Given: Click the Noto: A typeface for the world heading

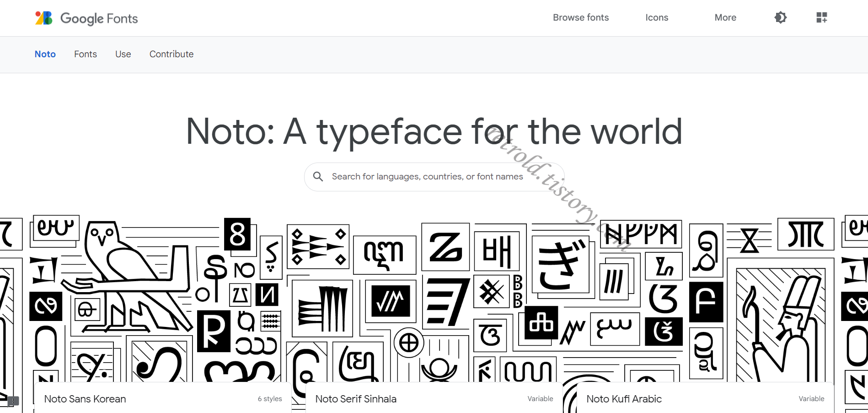Looking at the screenshot, I should 434,131.
